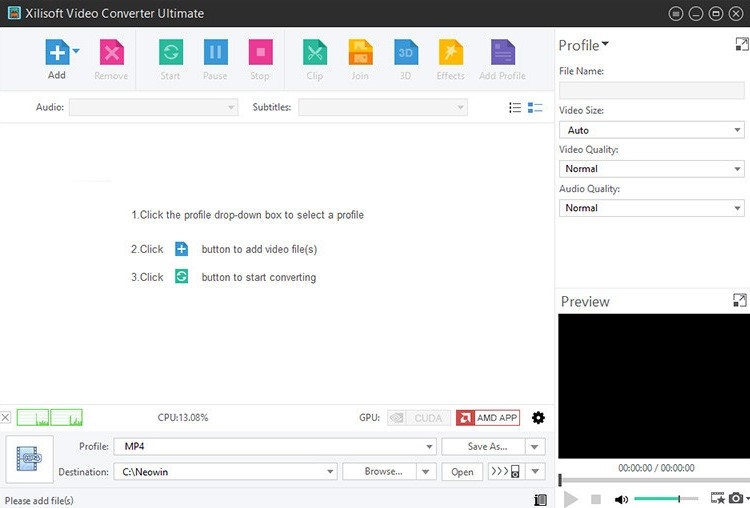Viewport: 750px width, 508px height.
Task: Click the transfer to device icon
Action: pos(506,472)
